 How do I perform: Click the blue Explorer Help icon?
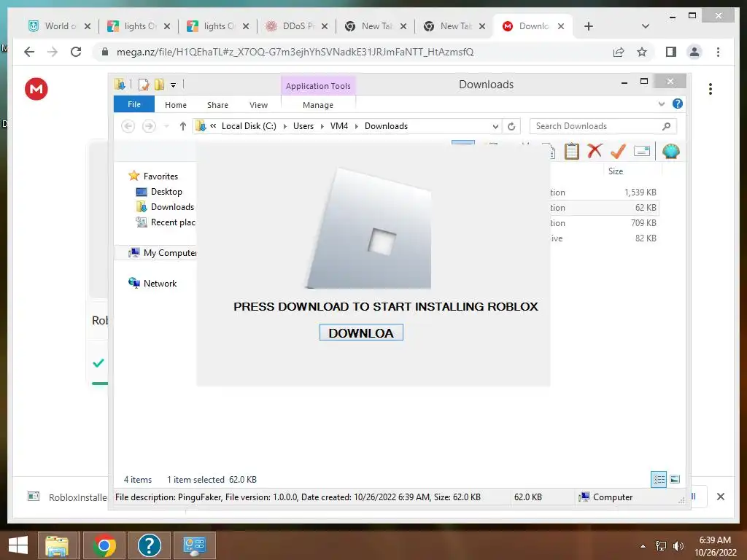click(677, 104)
